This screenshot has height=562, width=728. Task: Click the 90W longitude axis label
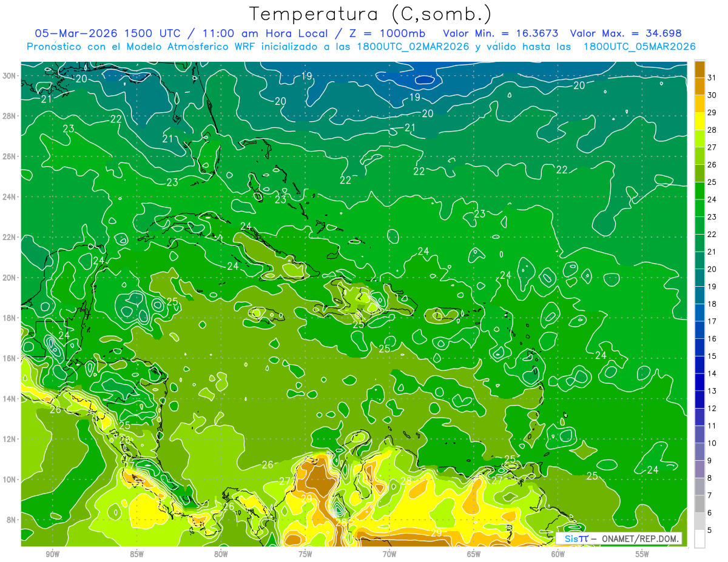click(52, 554)
